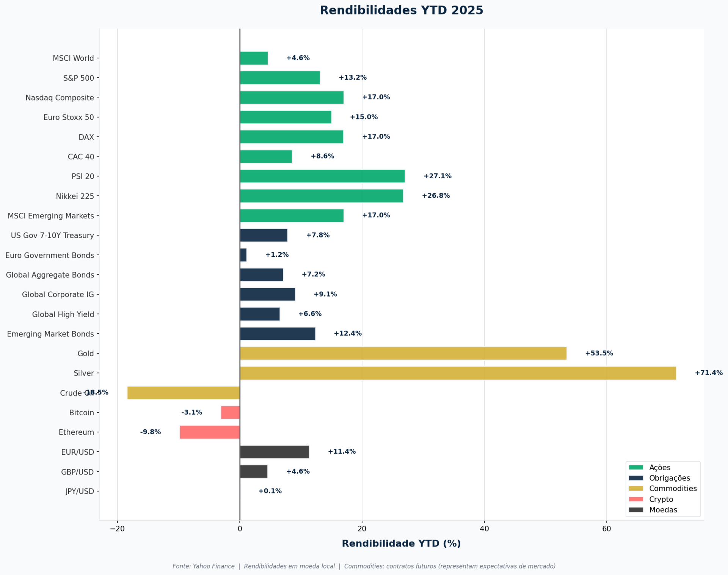This screenshot has width=728, height=575.
Task: Click the gold Commodities legend swatch
Action: point(636,489)
